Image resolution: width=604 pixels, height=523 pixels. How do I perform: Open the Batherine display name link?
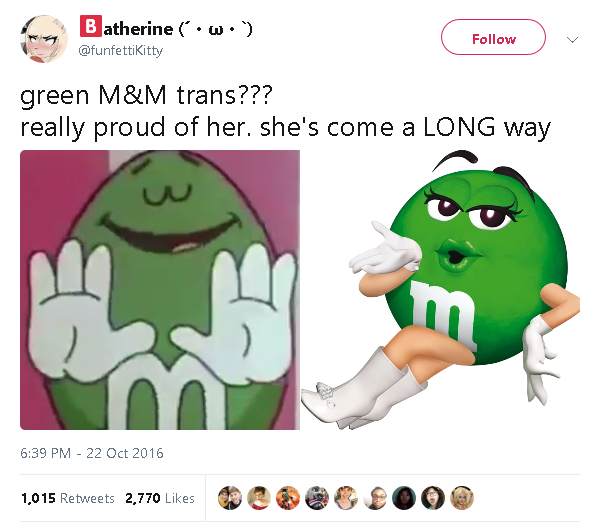166,28
